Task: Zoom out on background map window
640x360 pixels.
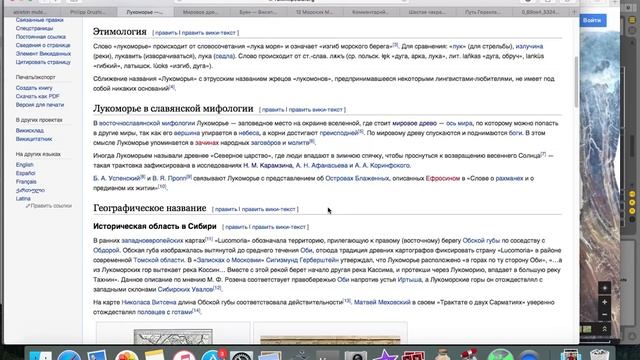Action: click(x=604, y=314)
